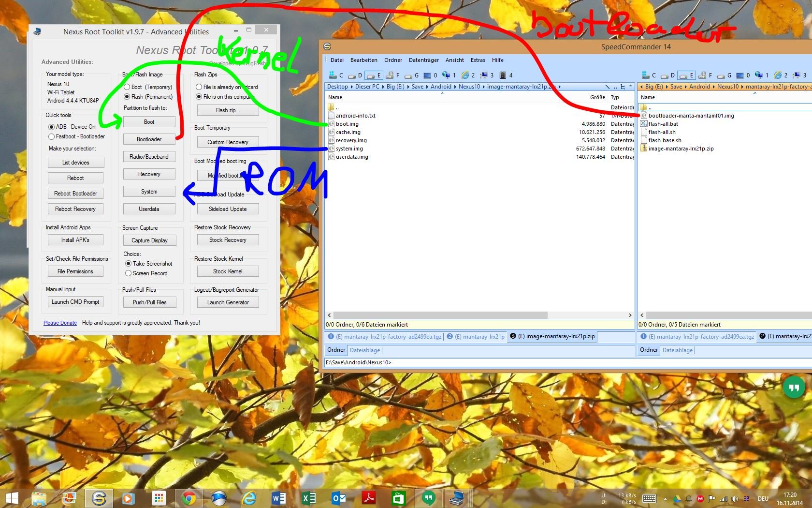The height and width of the screenshot is (508, 812).
Task: Show hidden tray icons arrow
Action: [x=665, y=499]
